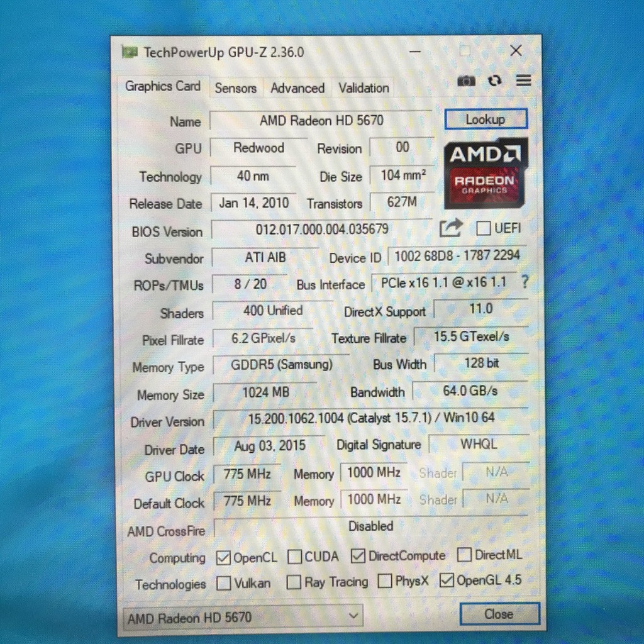Screen dimensions: 644x644
Task: Click the Revision 00 value
Action: [402, 147]
